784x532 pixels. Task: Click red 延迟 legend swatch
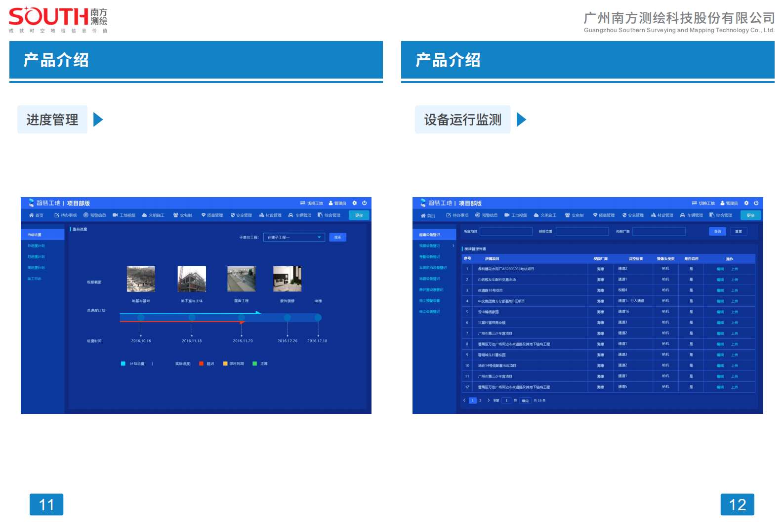201,364
